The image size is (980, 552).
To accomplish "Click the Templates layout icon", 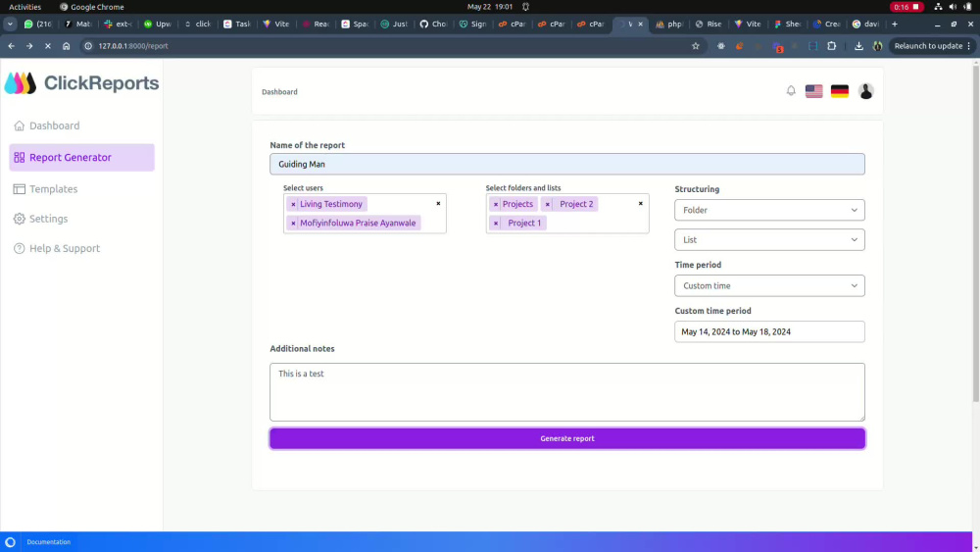I will [20, 189].
